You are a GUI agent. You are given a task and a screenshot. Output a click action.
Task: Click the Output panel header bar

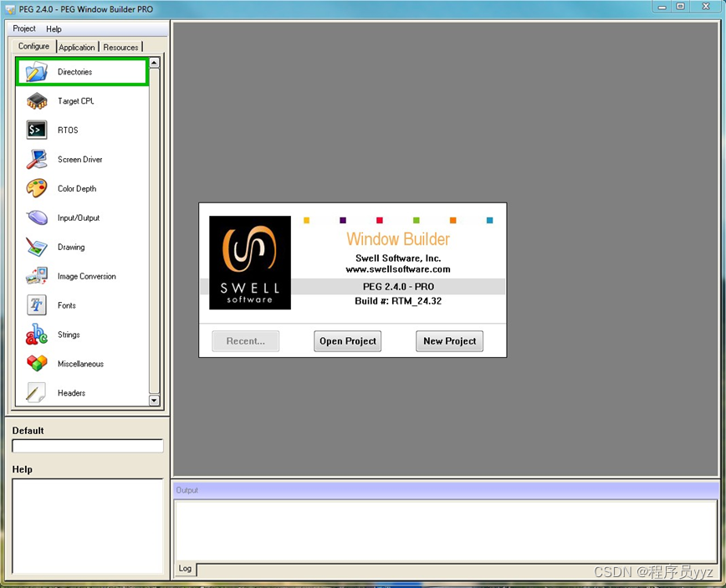coord(446,490)
